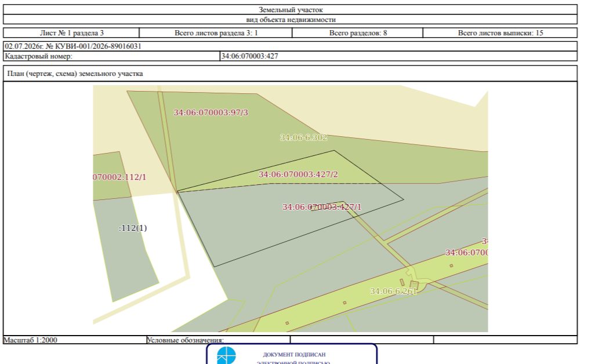Image resolution: width=591 pixels, height=364 pixels.
Task: Click parcel label 34:06:070003:97/3 on map
Action: 211,112
